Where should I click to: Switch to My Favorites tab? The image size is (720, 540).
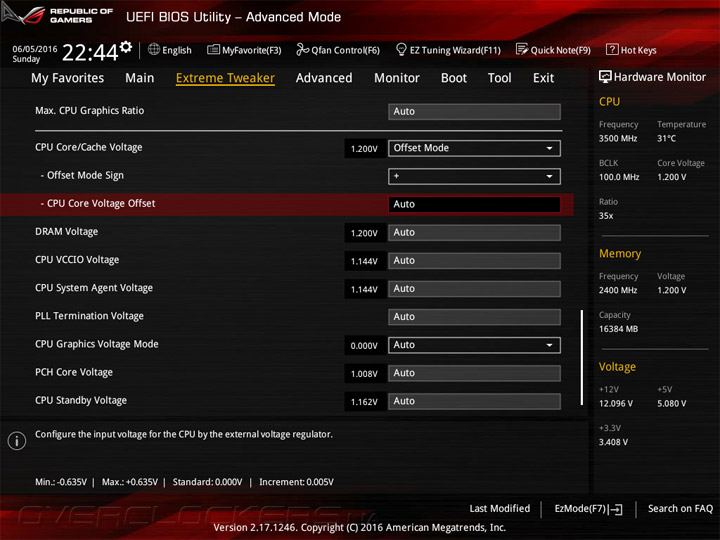pyautogui.click(x=68, y=78)
